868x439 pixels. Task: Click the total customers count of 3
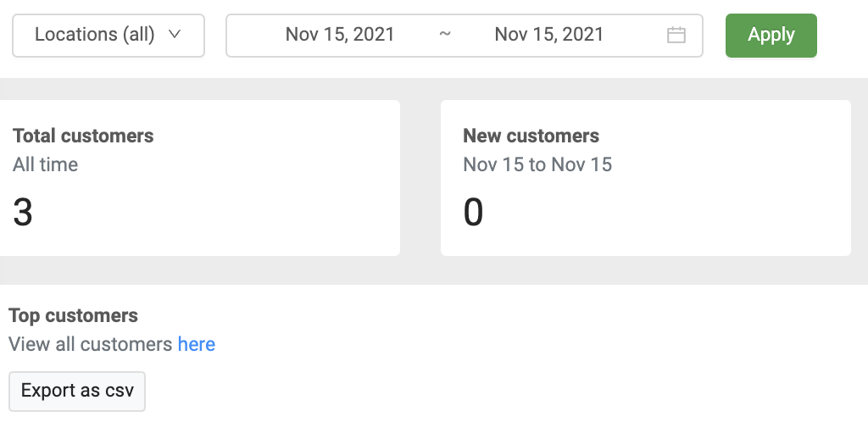pos(23,212)
